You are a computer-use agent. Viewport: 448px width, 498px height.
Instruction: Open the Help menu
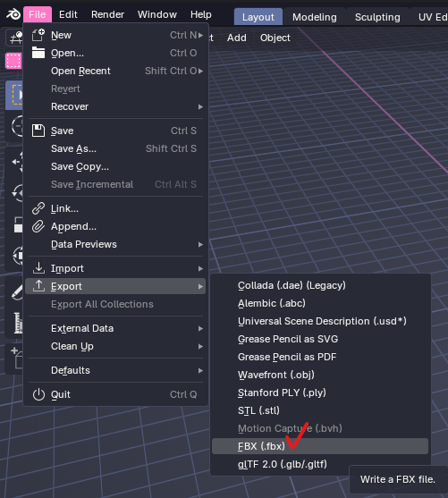click(x=201, y=14)
